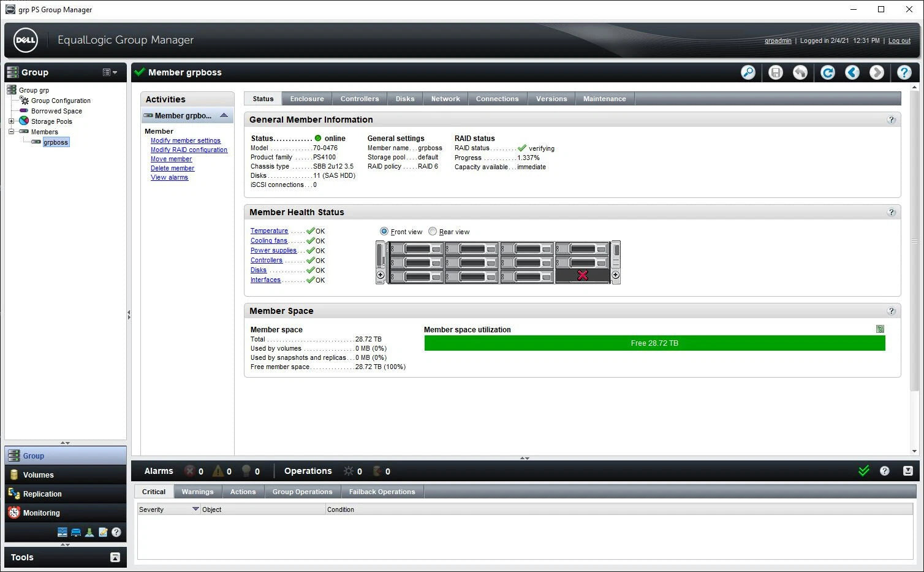The height and width of the screenshot is (572, 924).
Task: Select Group Configuration in the tree
Action: click(x=61, y=101)
